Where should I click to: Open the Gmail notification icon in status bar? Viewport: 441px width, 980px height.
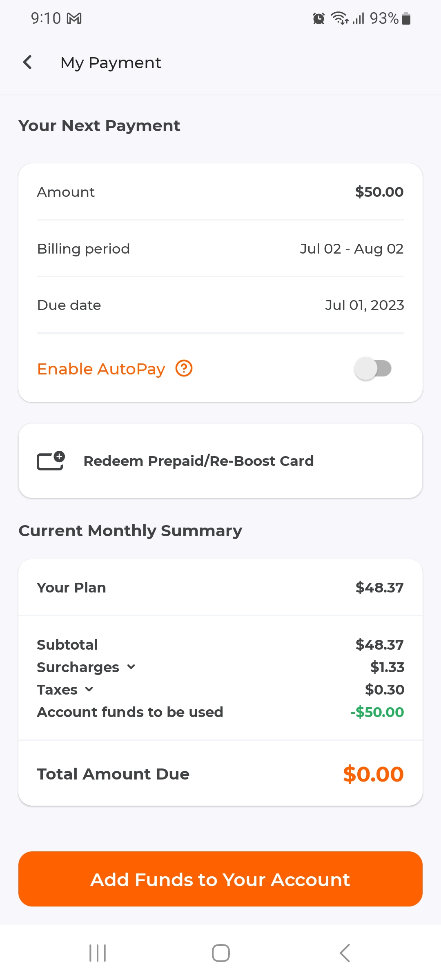click(x=74, y=18)
